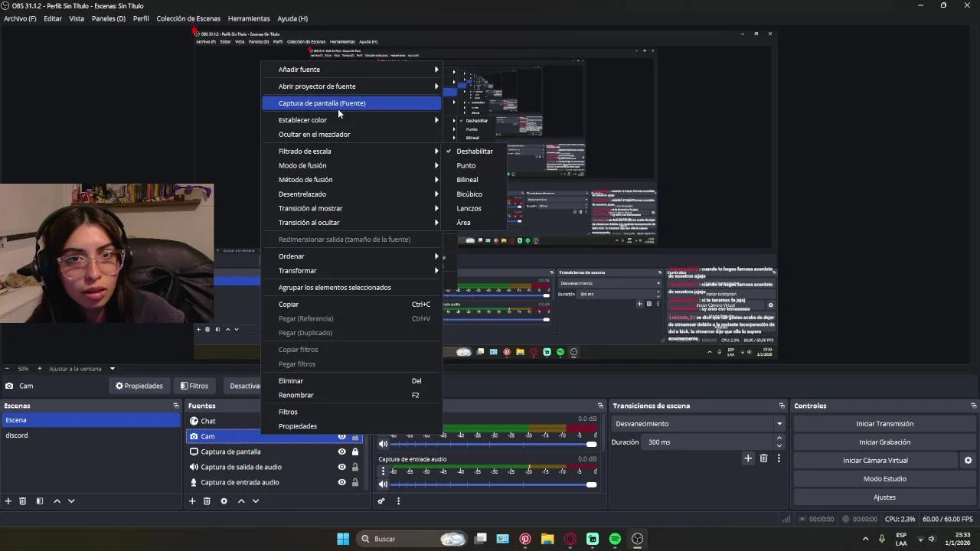Viewport: 980px width, 551px height.
Task: Choose Eliminar in the context menu
Action: [x=351, y=381]
